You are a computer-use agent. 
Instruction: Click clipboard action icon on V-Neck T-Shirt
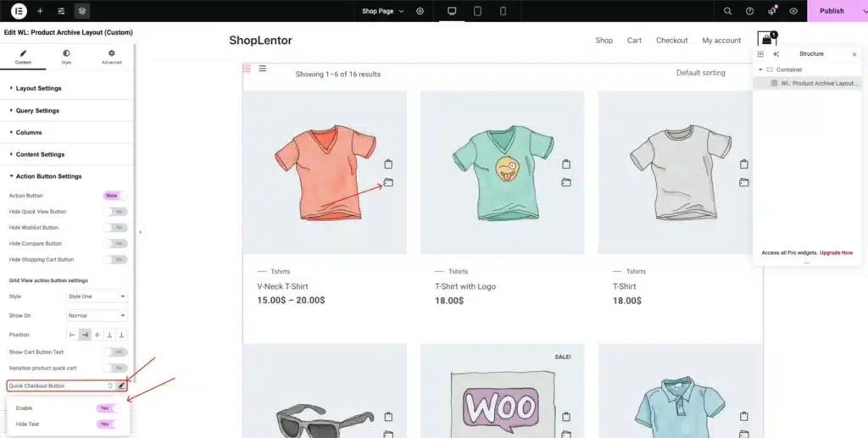point(388,164)
